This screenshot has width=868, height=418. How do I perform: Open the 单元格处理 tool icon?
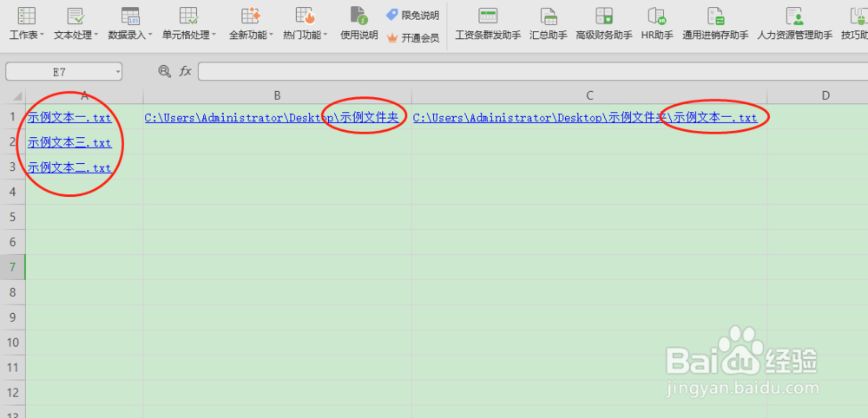tap(188, 16)
